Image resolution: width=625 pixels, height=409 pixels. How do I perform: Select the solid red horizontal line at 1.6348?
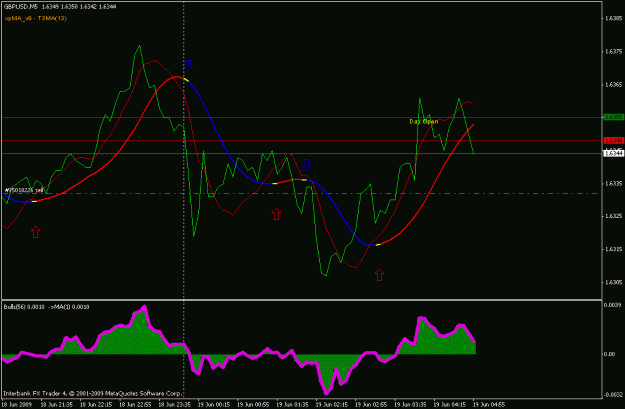pos(302,141)
